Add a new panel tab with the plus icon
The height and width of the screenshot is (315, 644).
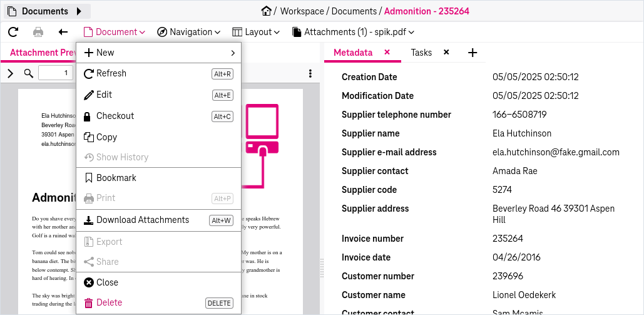coord(473,53)
